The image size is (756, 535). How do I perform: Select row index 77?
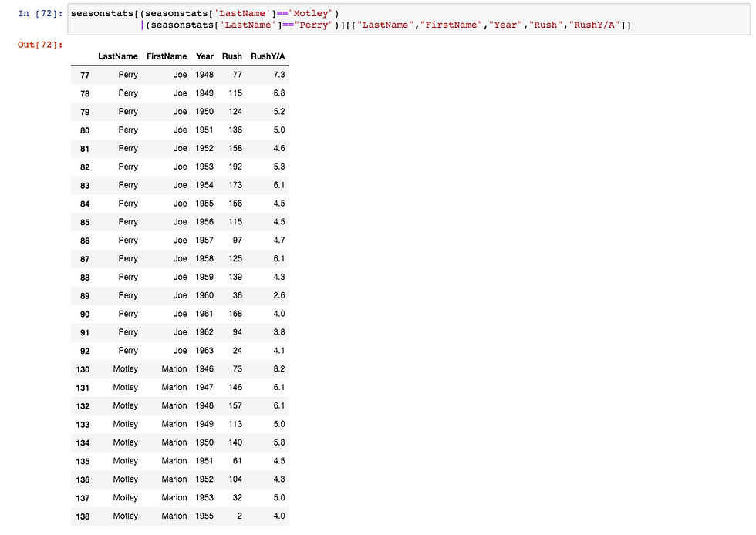click(x=85, y=76)
